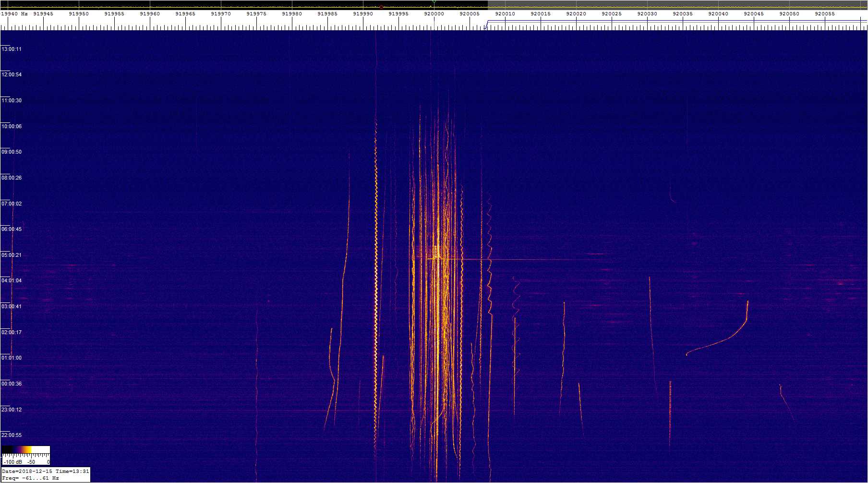Click the 920020 frequency label
Viewport: 868px width, 483px height.
click(x=576, y=14)
